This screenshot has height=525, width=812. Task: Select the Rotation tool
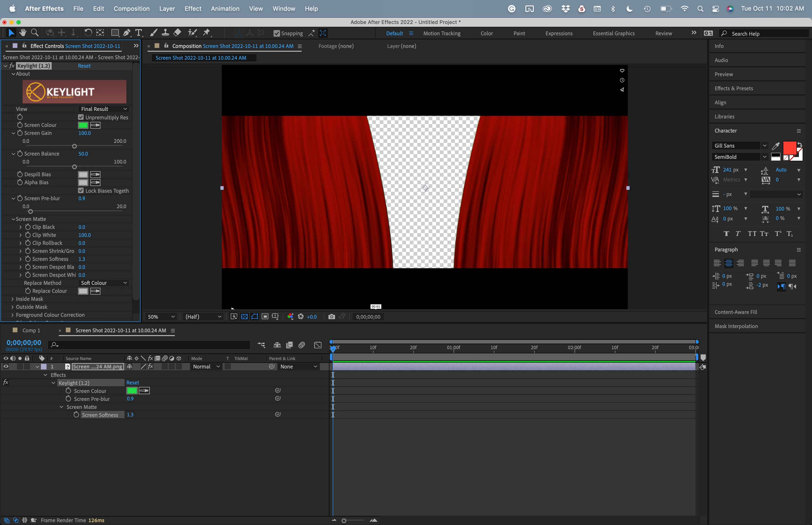pos(88,33)
